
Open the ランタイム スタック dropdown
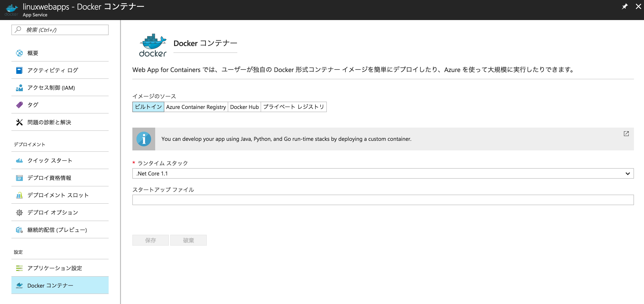383,173
